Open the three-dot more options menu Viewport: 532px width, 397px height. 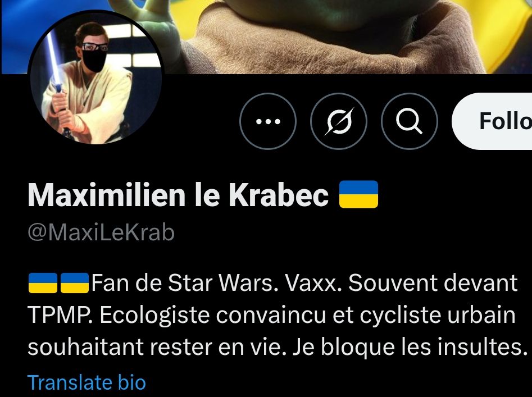click(268, 121)
